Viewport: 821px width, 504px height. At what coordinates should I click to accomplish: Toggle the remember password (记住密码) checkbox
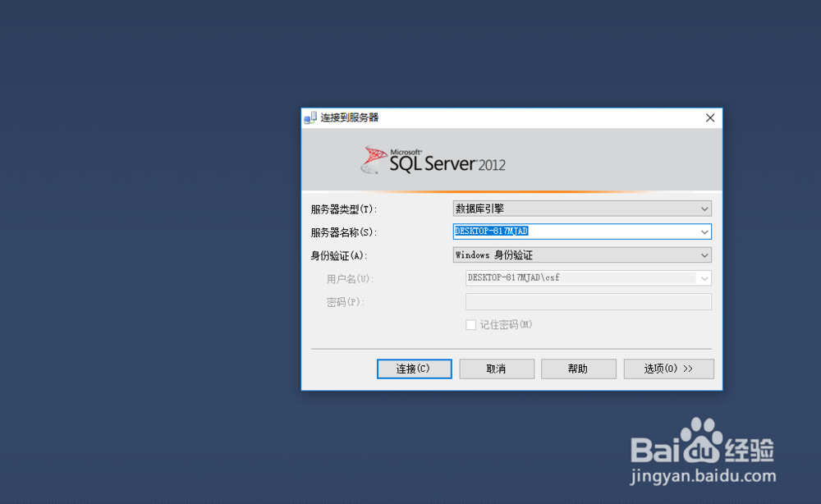coord(470,325)
